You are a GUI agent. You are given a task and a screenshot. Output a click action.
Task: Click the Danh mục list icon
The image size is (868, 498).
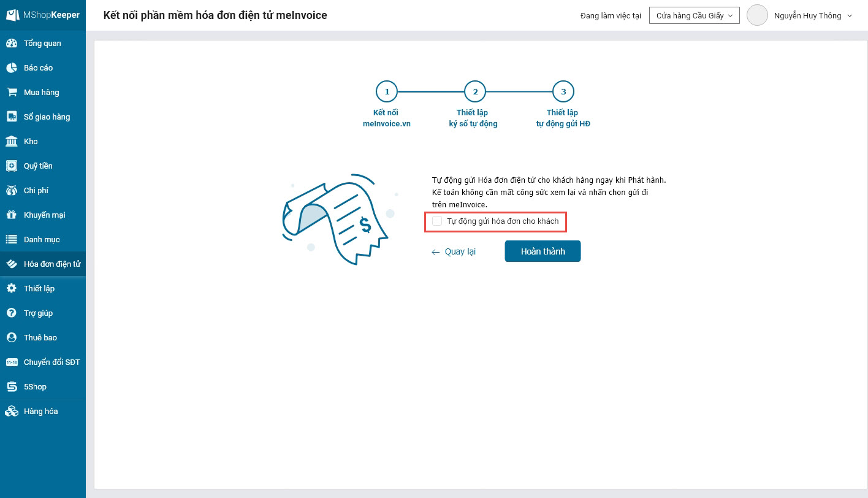pyautogui.click(x=12, y=240)
